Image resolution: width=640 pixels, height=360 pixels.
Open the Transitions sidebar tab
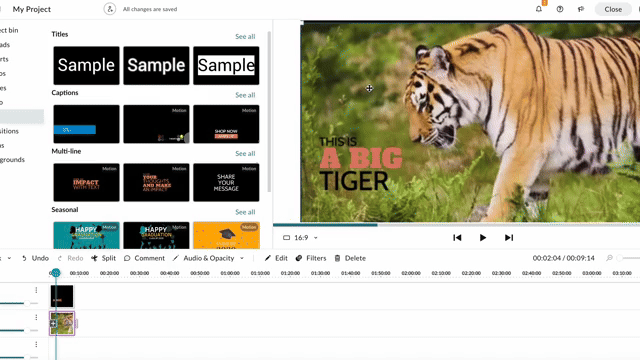(x=9, y=131)
